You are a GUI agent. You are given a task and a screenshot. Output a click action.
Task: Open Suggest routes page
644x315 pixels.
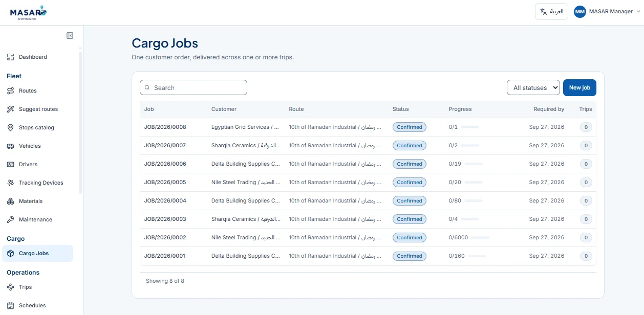38,109
